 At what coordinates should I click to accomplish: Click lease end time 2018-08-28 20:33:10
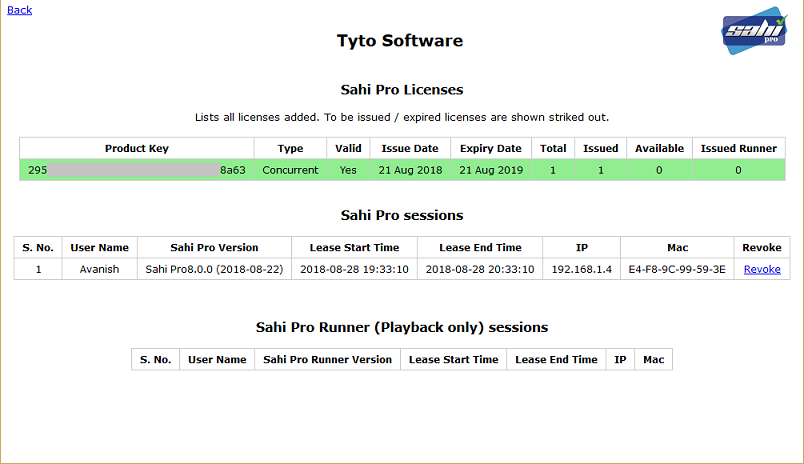tap(480, 269)
